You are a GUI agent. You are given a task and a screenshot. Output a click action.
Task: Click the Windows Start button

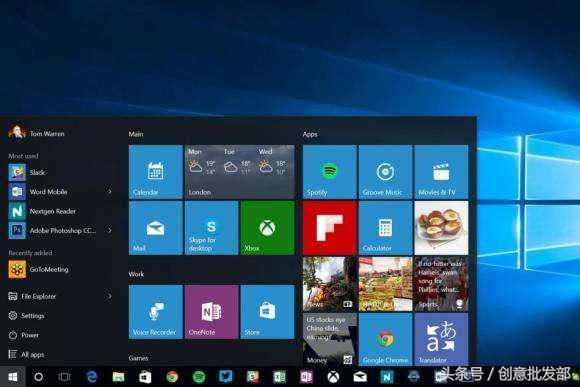pyautogui.click(x=13, y=377)
